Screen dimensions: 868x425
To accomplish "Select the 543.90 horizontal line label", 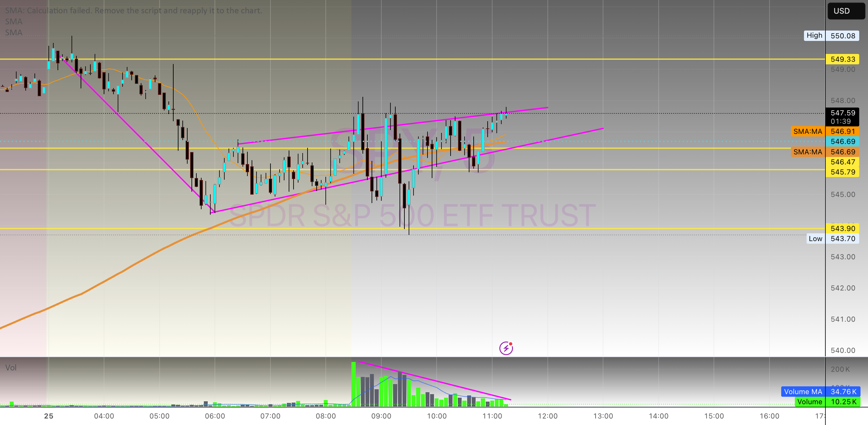I will click(842, 228).
